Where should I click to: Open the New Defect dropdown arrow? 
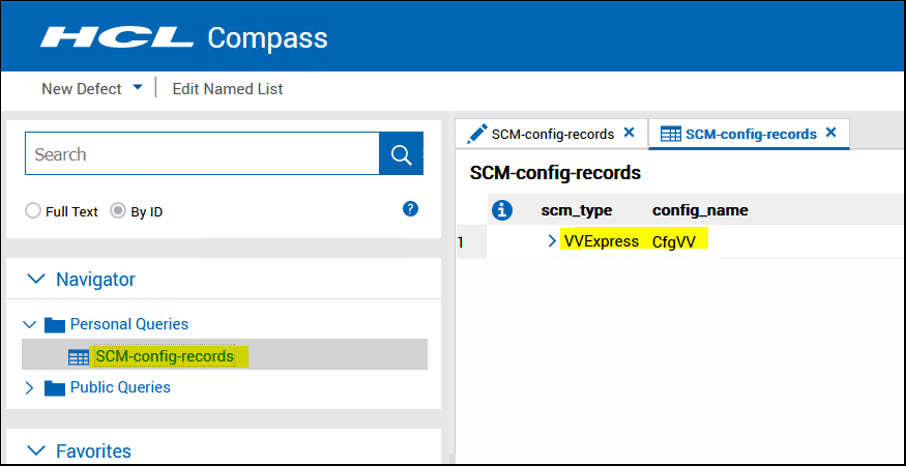pos(137,88)
